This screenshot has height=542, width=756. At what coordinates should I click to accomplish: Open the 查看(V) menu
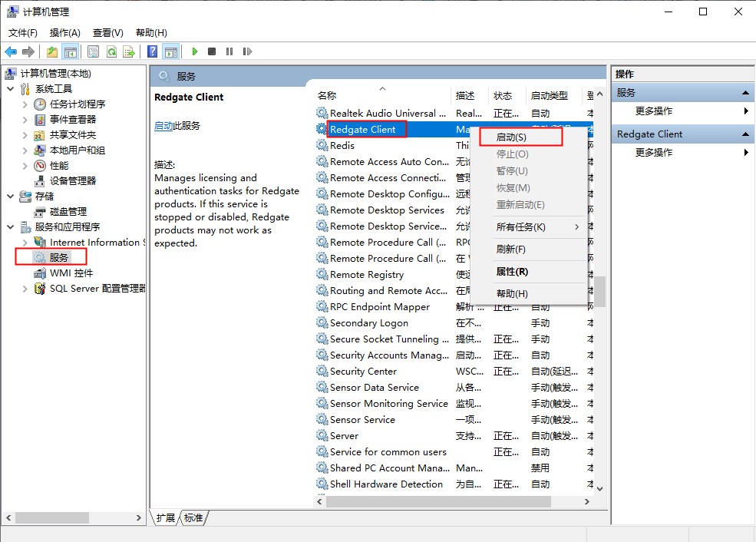click(108, 33)
